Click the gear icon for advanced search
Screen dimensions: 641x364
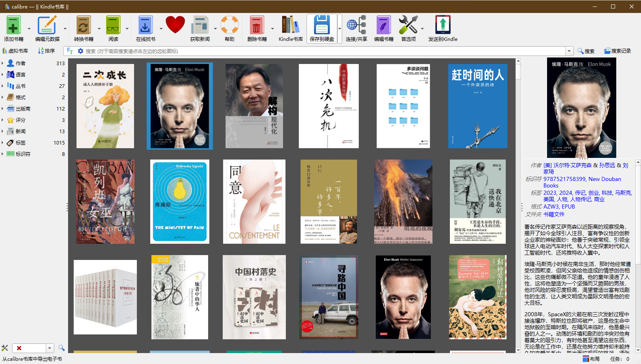pyautogui.click(x=81, y=51)
